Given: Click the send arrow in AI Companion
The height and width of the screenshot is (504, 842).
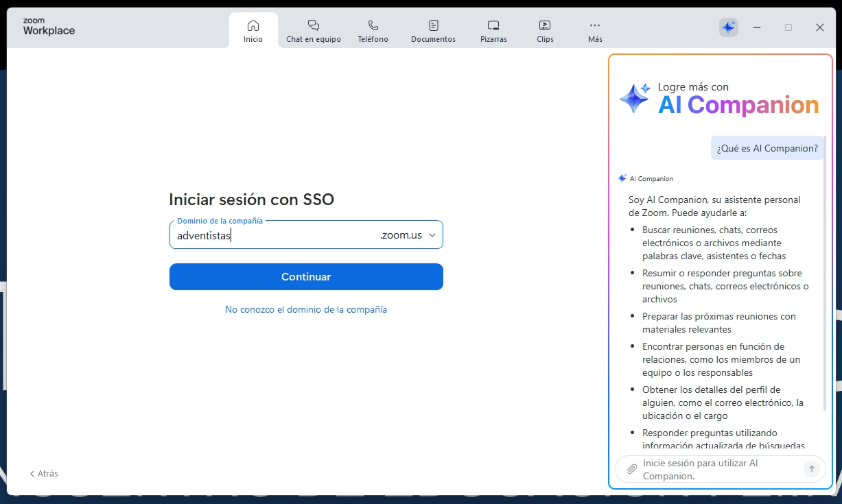Looking at the screenshot, I should tap(812, 469).
